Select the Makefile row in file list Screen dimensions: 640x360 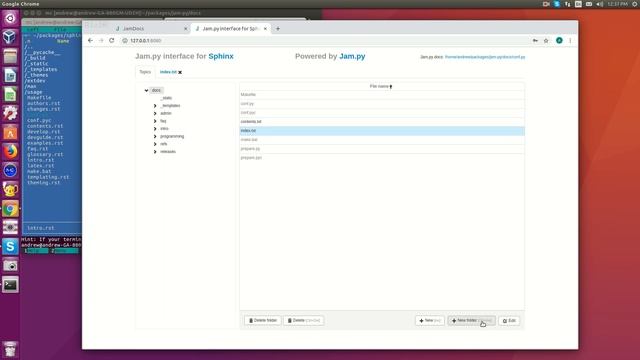coord(382,95)
